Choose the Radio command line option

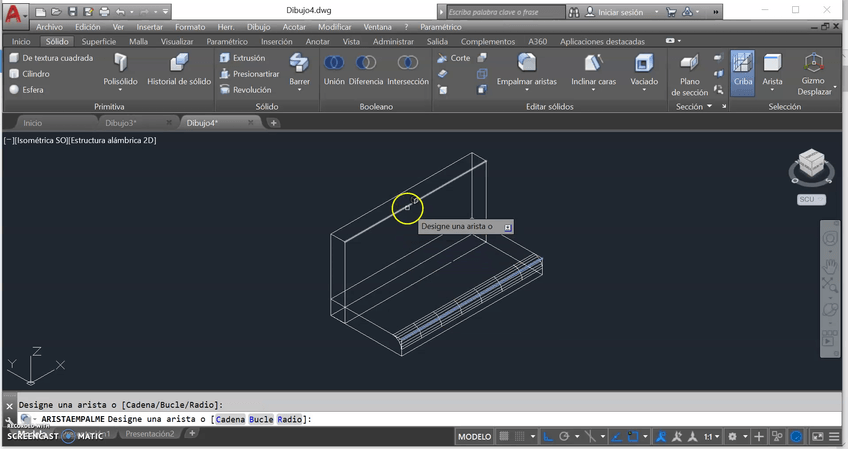pos(290,419)
